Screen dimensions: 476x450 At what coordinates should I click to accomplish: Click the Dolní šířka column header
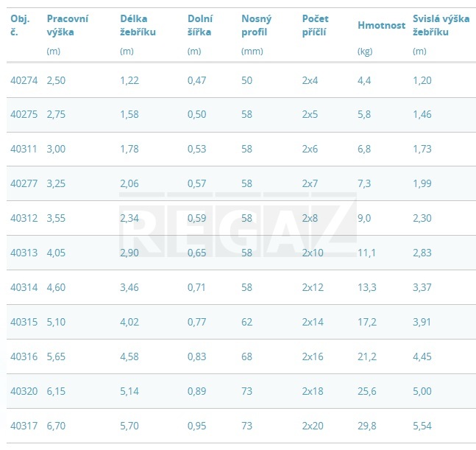(x=200, y=25)
